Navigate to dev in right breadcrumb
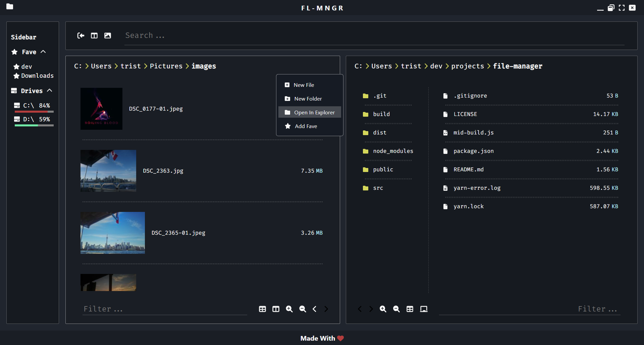Screen dimensions: 644x345 pos(436,66)
